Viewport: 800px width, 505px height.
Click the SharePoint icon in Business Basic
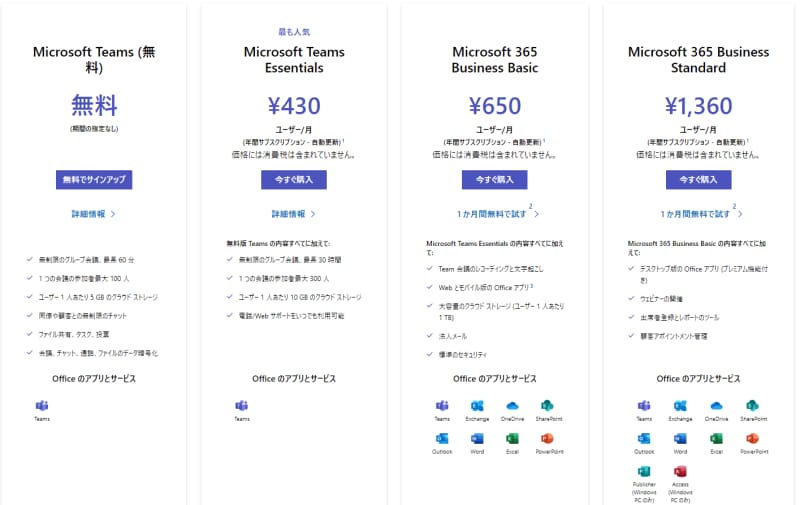pyautogui.click(x=546, y=405)
